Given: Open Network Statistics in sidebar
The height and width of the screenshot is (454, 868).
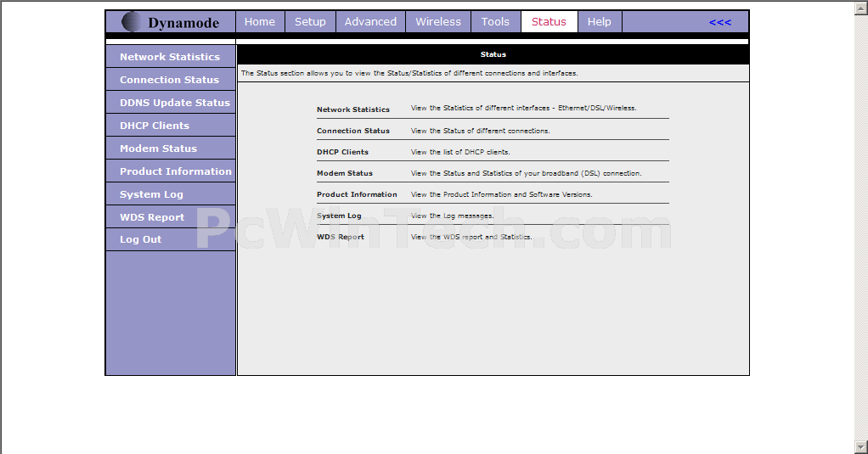Looking at the screenshot, I should tap(171, 56).
